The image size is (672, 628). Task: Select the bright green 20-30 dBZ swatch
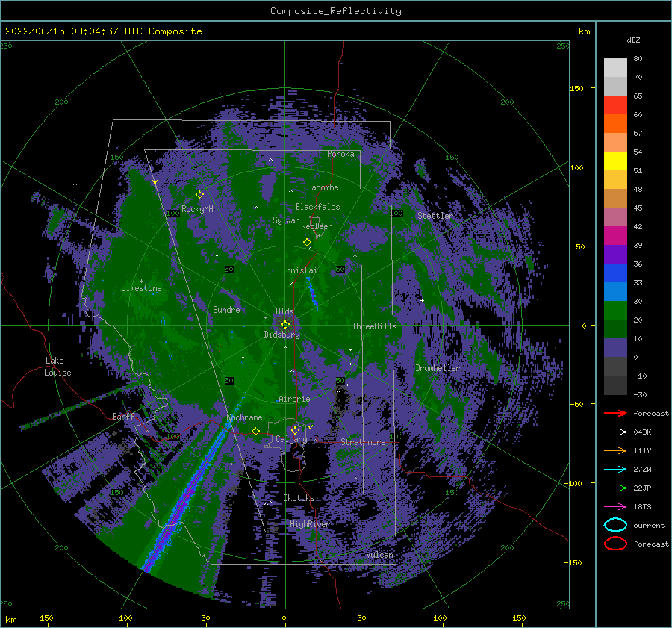pos(615,310)
